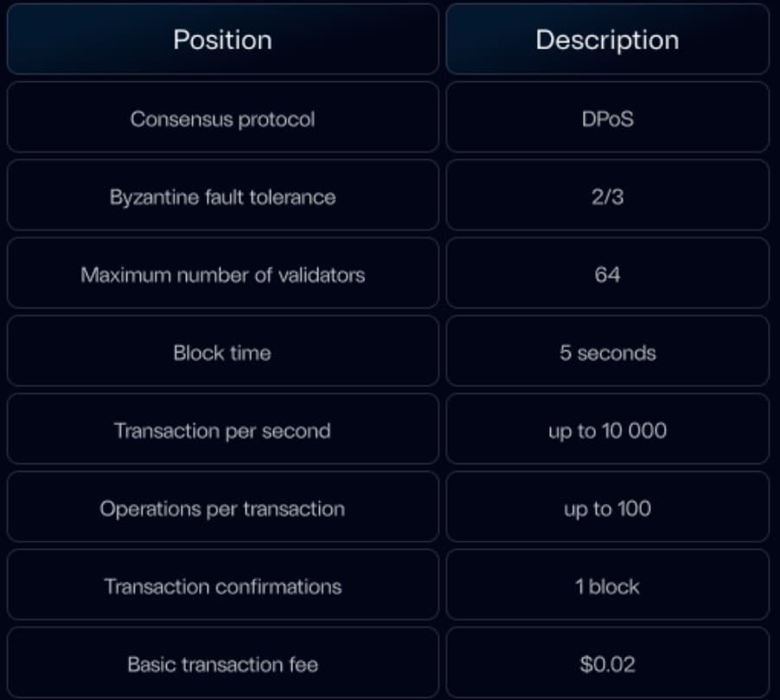The height and width of the screenshot is (700, 780).
Task: Select Maximum number of validators cell
Action: click(x=222, y=275)
